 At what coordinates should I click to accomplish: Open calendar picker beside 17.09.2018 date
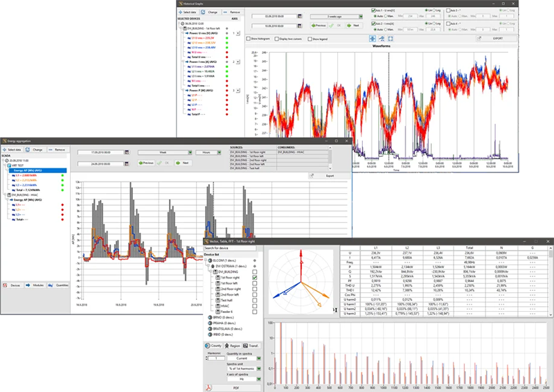click(x=125, y=152)
